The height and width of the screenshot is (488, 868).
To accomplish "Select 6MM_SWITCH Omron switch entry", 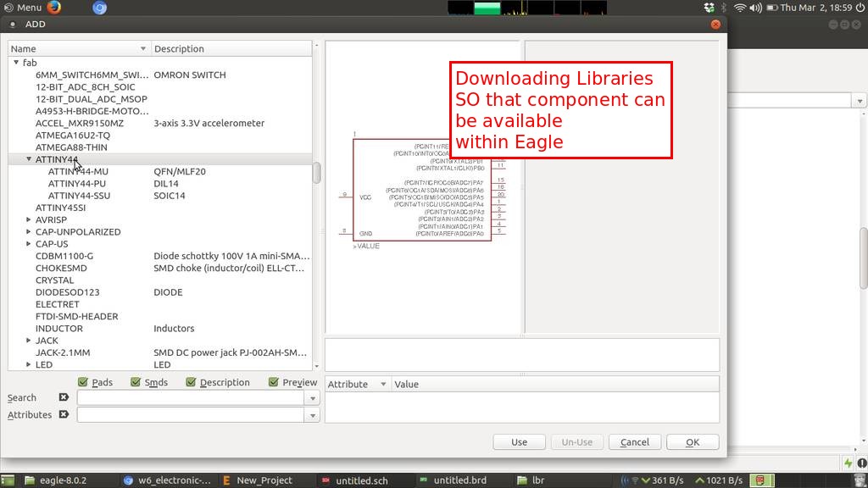I will coord(160,75).
